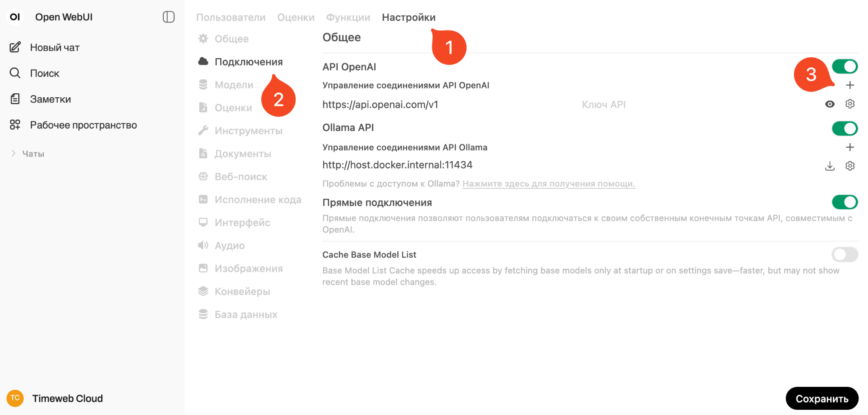Add a new OpenAI API connection
868x415 pixels.
pyautogui.click(x=850, y=85)
